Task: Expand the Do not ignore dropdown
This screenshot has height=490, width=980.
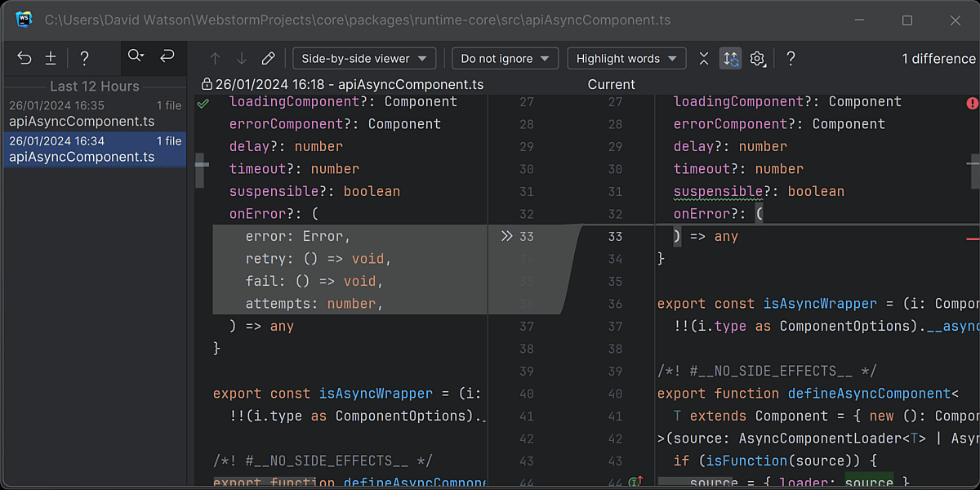Action: click(505, 59)
